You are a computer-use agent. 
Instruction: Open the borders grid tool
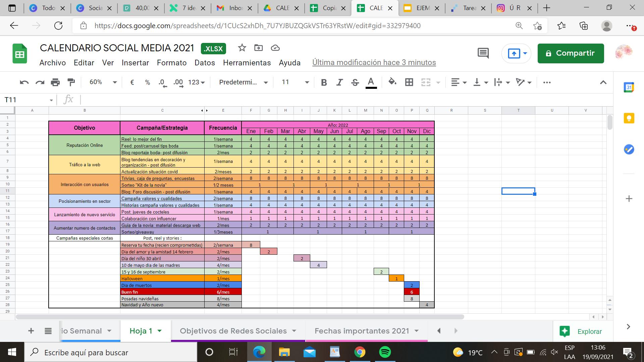pos(409,82)
